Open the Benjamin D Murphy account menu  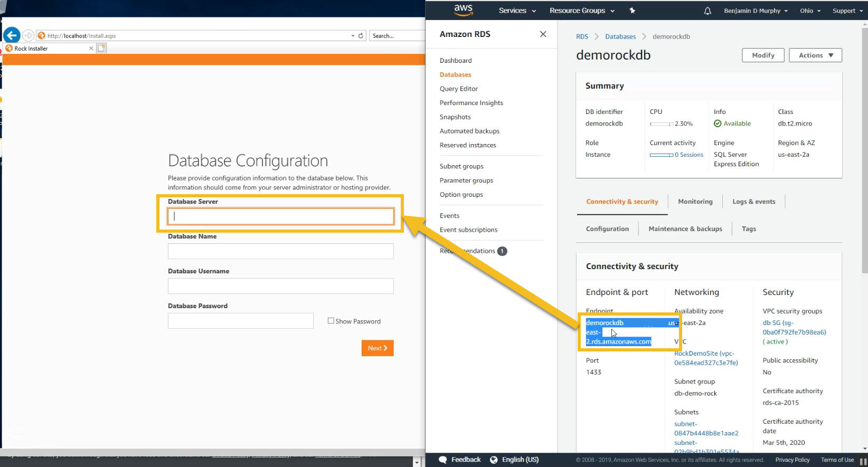pyautogui.click(x=756, y=11)
